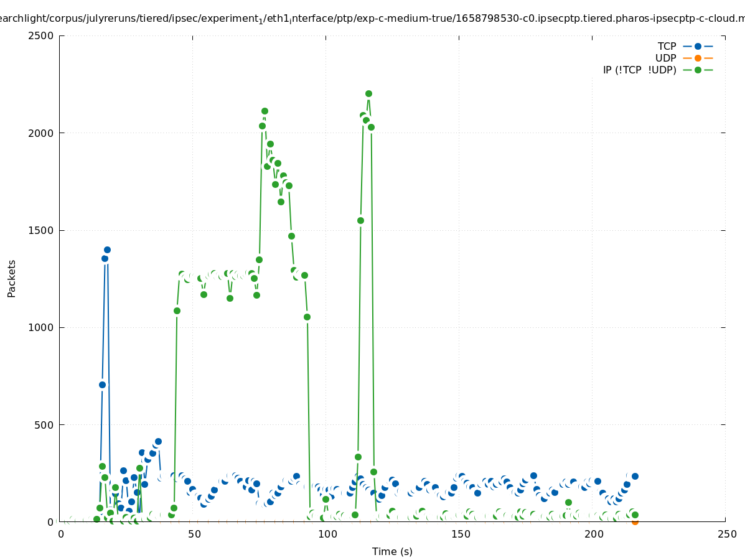Click the last blue TCP data point
This screenshot has height=560, width=745.
point(635,476)
